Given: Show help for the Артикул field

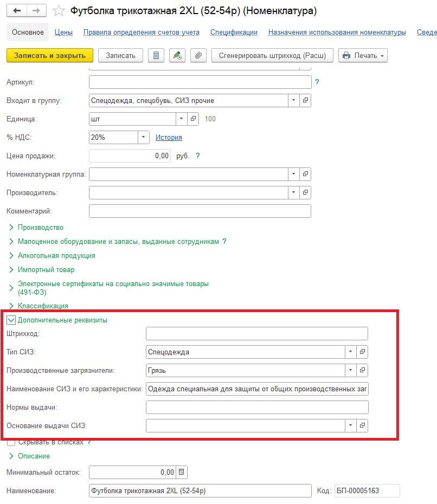Looking at the screenshot, I should [x=317, y=82].
